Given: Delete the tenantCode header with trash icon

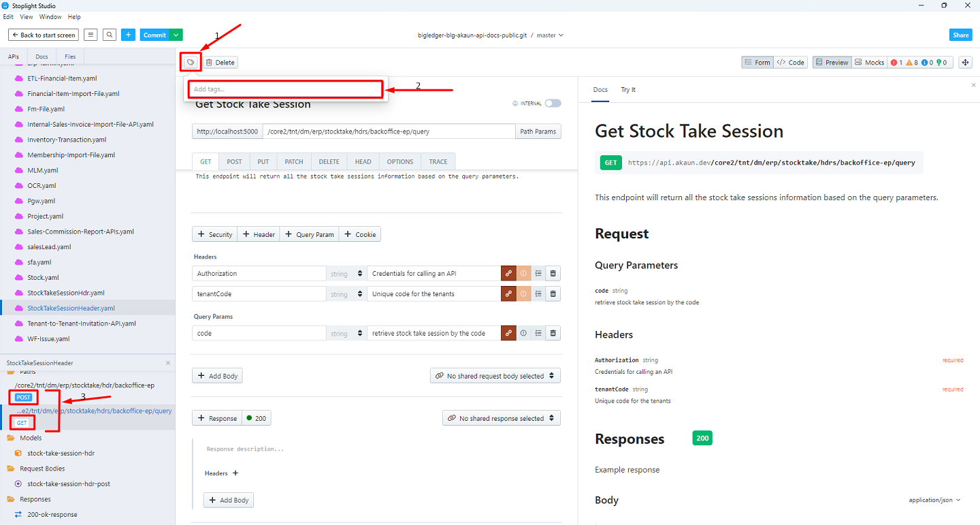Looking at the screenshot, I should [553, 294].
